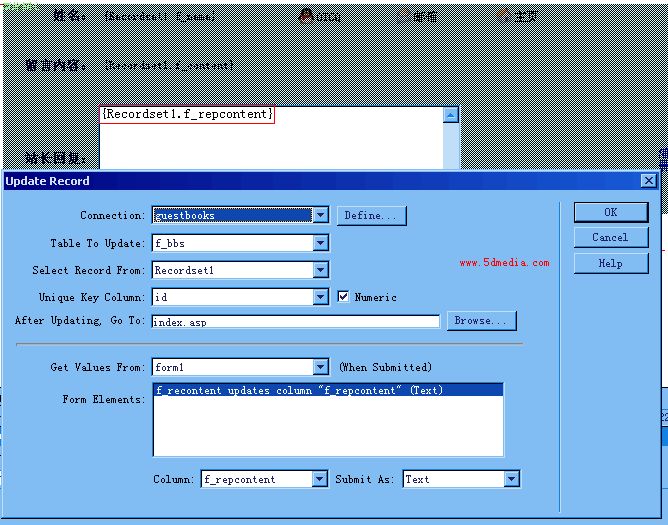
Task: Click the textarea scrollbar up arrow
Action: [451, 116]
